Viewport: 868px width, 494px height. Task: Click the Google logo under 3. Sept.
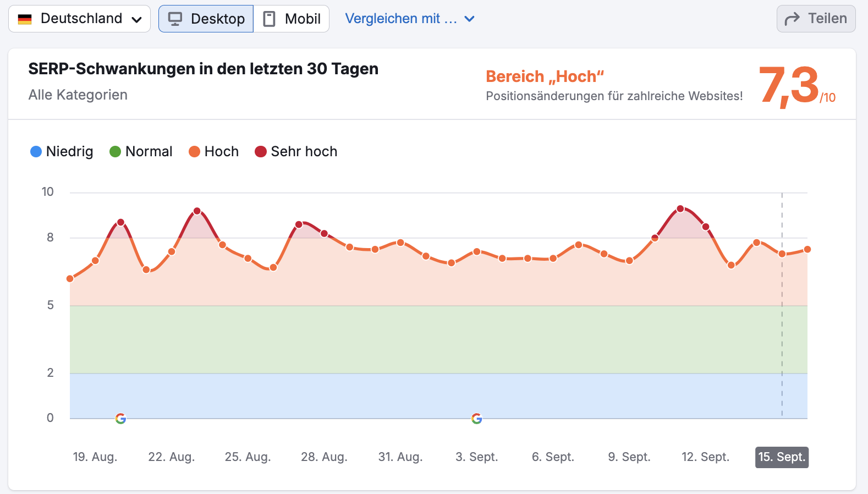tap(476, 419)
